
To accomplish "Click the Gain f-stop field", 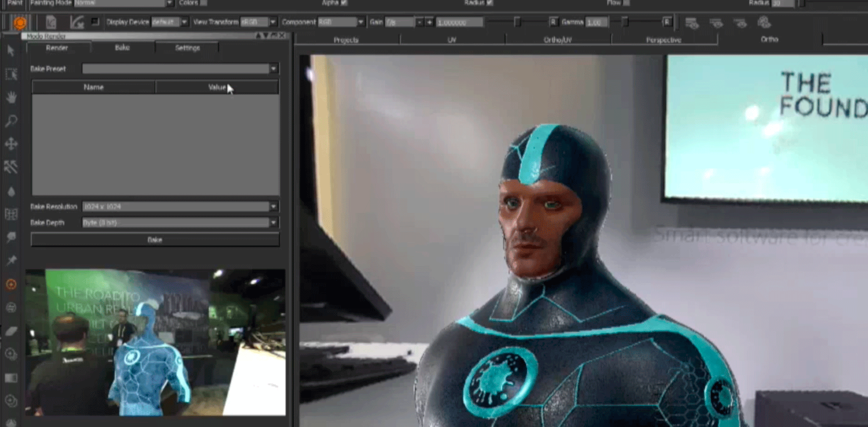I will pos(400,22).
